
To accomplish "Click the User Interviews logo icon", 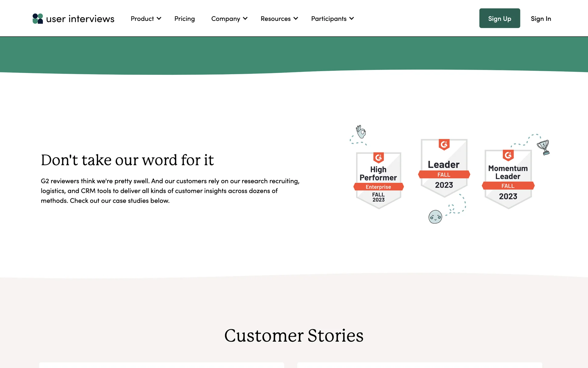I will tap(38, 19).
